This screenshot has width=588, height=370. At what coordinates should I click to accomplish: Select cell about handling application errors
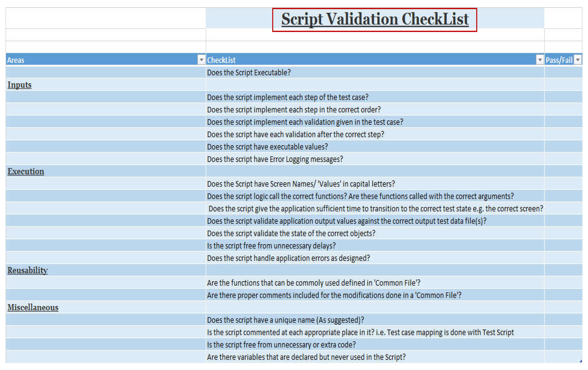(x=288, y=258)
